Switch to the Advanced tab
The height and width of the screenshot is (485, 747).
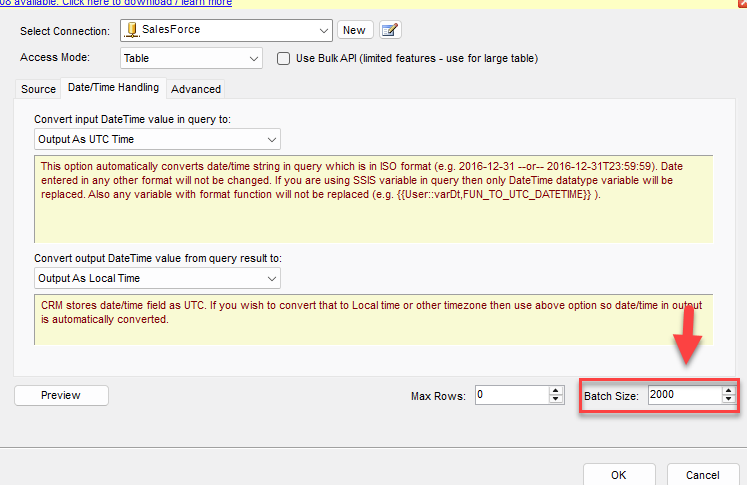click(196, 89)
